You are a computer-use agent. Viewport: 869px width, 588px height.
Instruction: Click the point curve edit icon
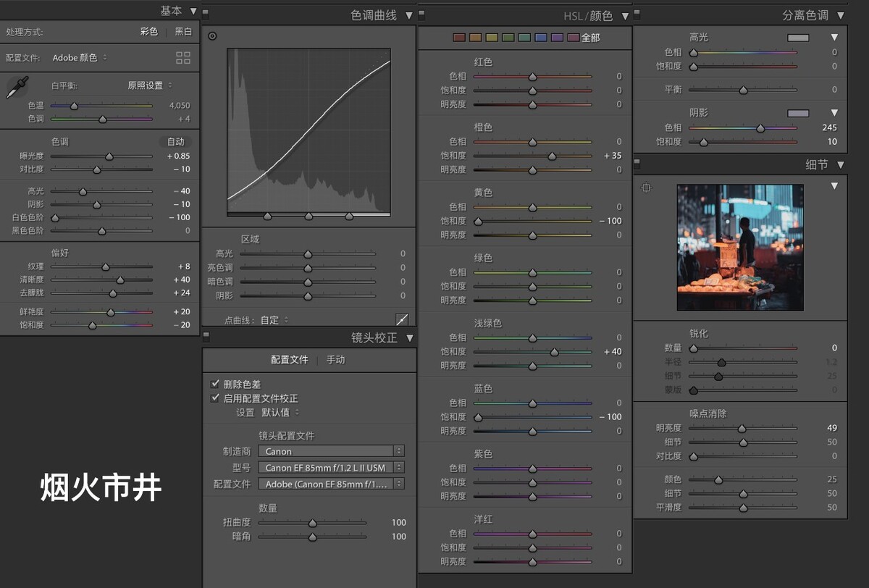[403, 319]
